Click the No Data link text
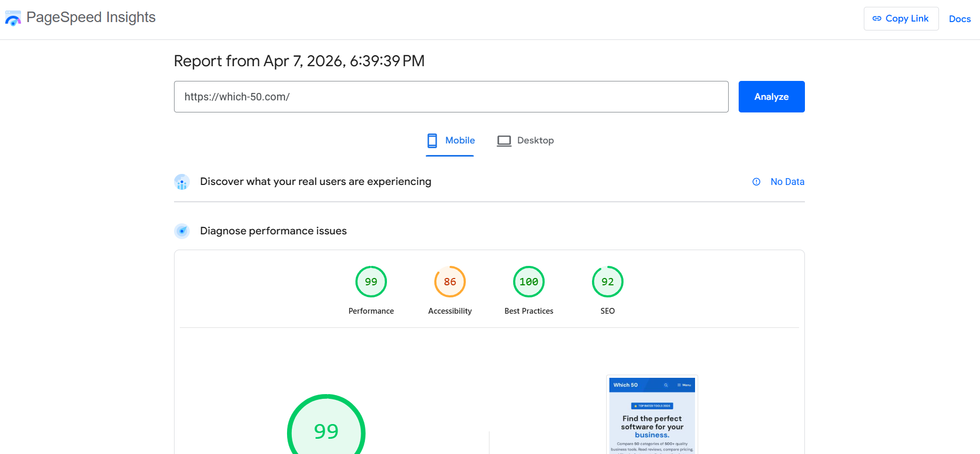The height and width of the screenshot is (454, 980). [787, 182]
